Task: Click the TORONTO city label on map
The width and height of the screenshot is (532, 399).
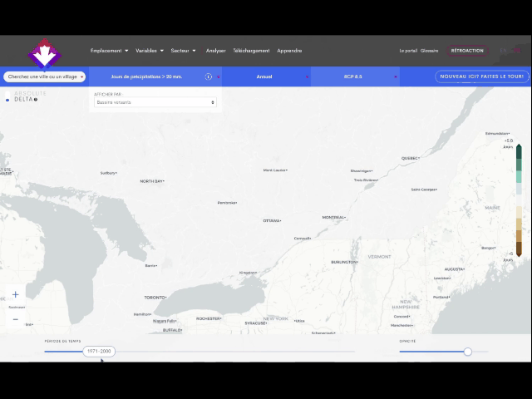Action: 155,298
